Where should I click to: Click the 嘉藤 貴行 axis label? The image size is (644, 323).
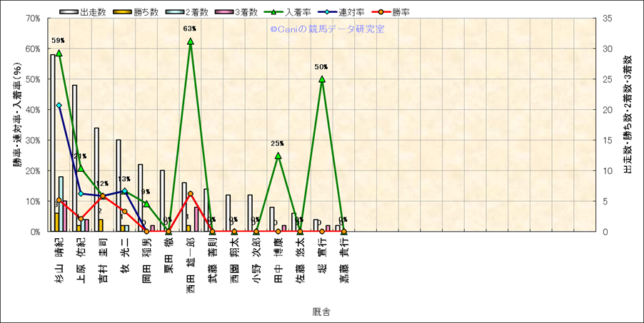tap(343, 261)
